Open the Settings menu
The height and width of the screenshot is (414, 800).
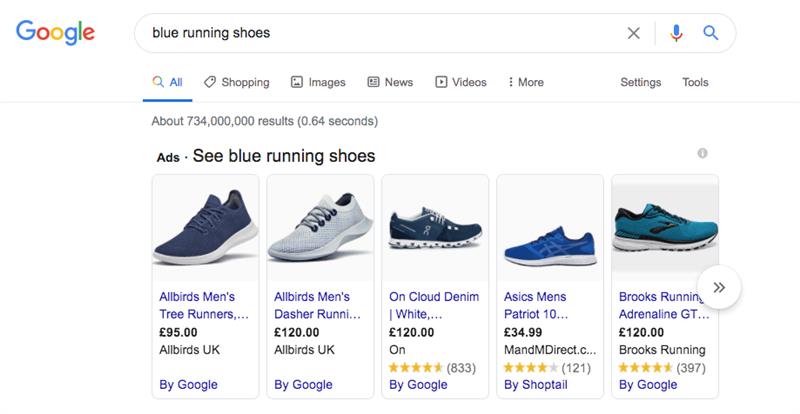click(x=640, y=82)
